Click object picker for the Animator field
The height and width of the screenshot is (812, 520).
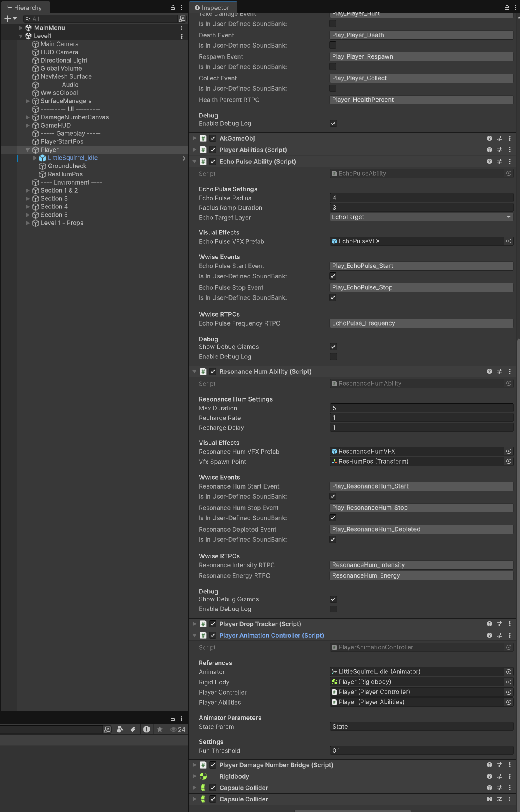click(509, 672)
